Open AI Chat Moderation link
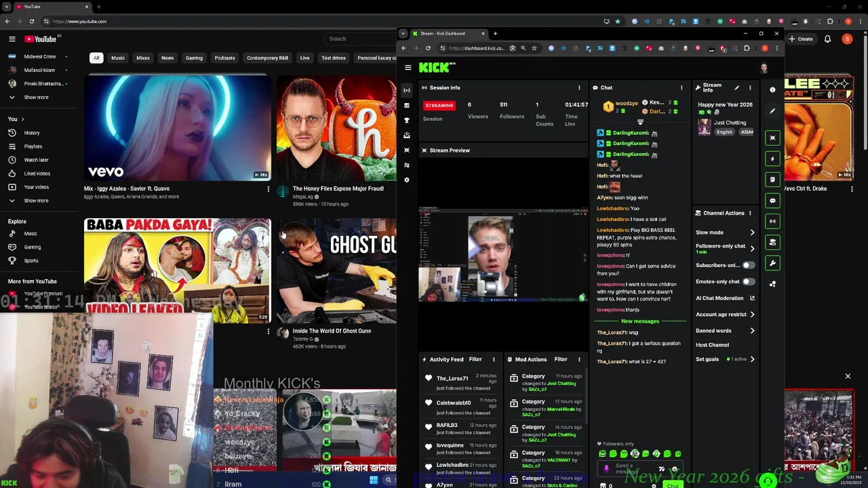Viewport: 868px width, 488px height. point(725,298)
